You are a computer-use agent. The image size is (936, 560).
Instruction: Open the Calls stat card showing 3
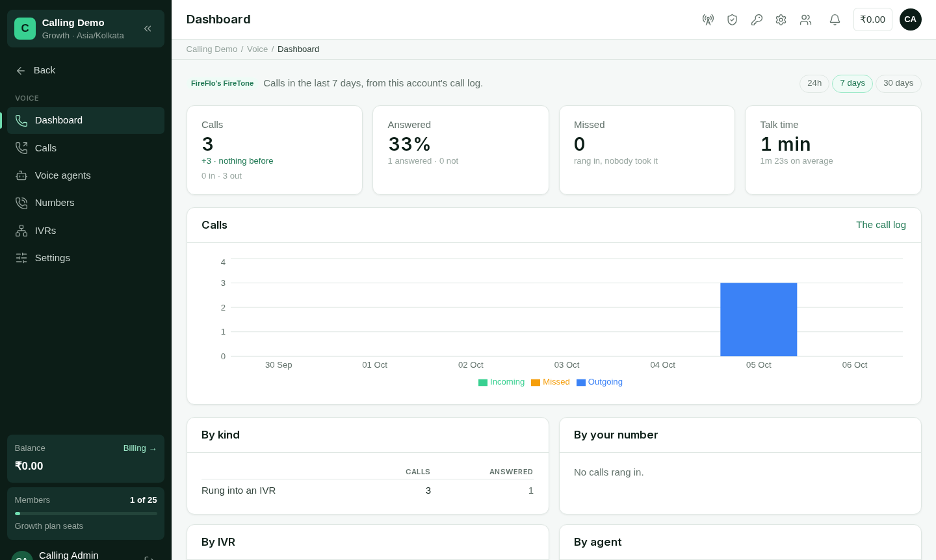(x=274, y=150)
